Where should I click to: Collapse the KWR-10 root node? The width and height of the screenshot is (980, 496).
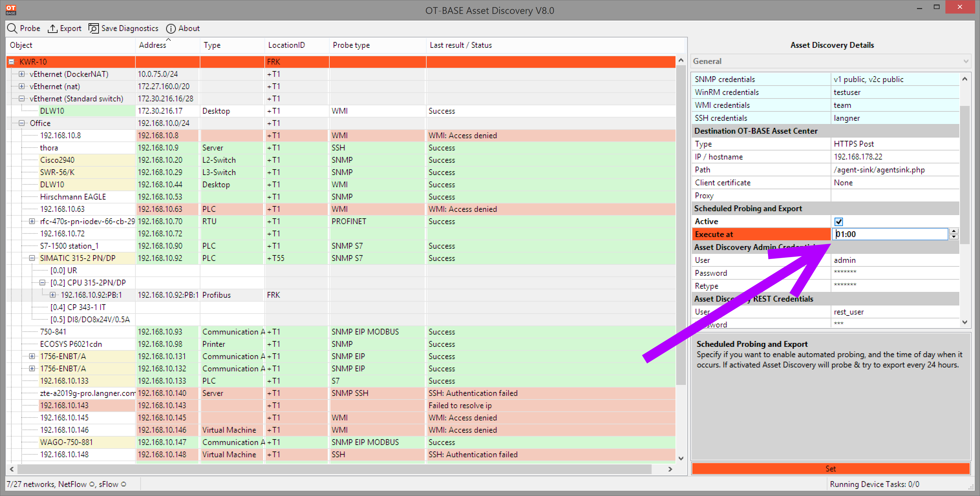click(x=11, y=62)
